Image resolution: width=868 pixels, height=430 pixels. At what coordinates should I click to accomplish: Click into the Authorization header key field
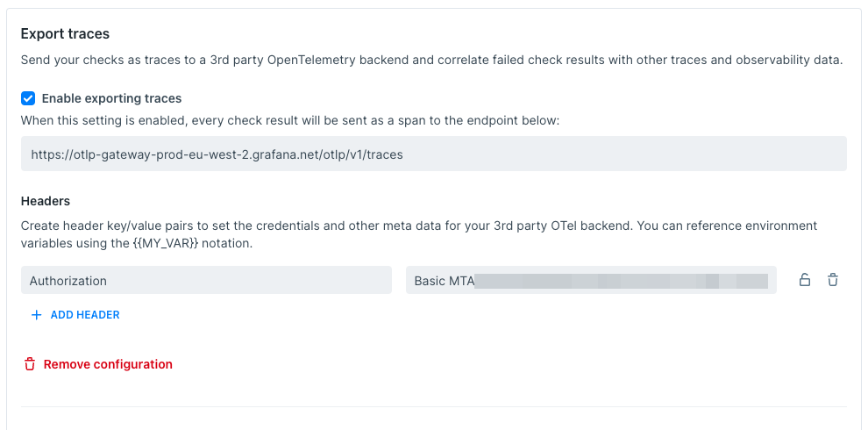(206, 281)
